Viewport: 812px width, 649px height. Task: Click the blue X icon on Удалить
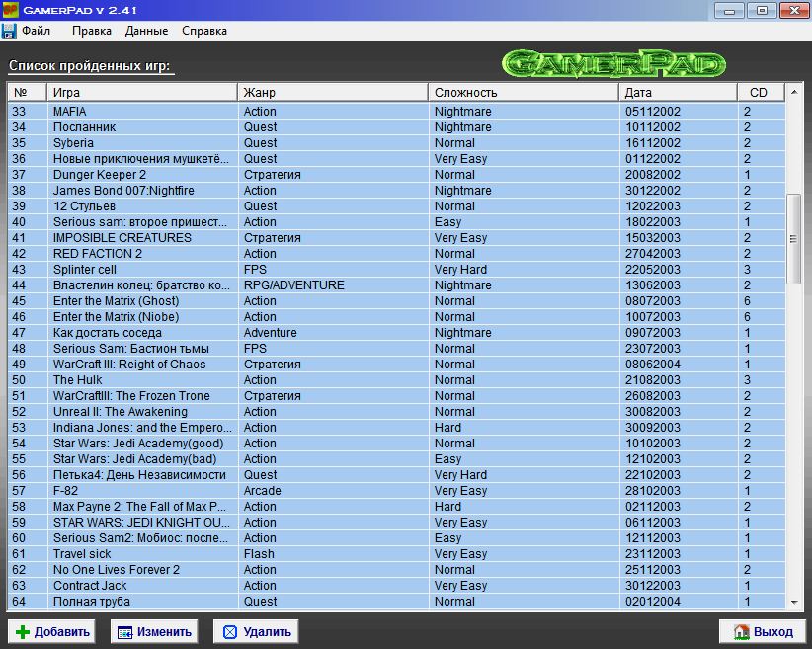tap(230, 632)
